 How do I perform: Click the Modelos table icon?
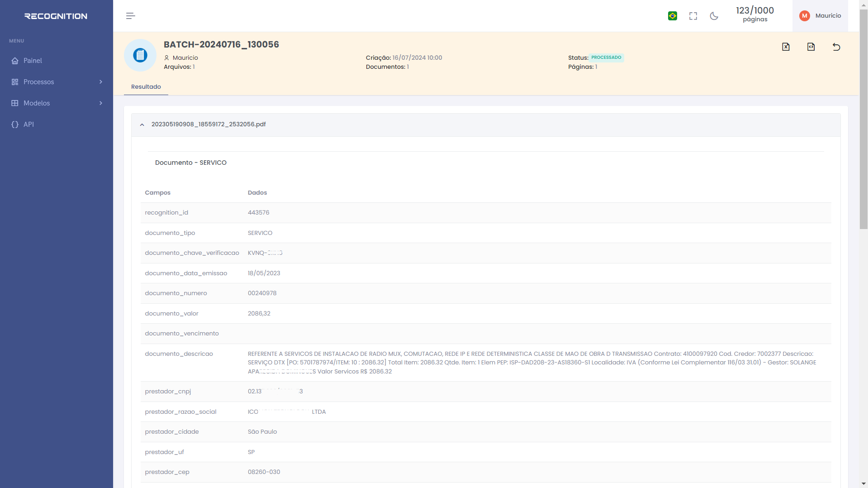click(x=15, y=103)
